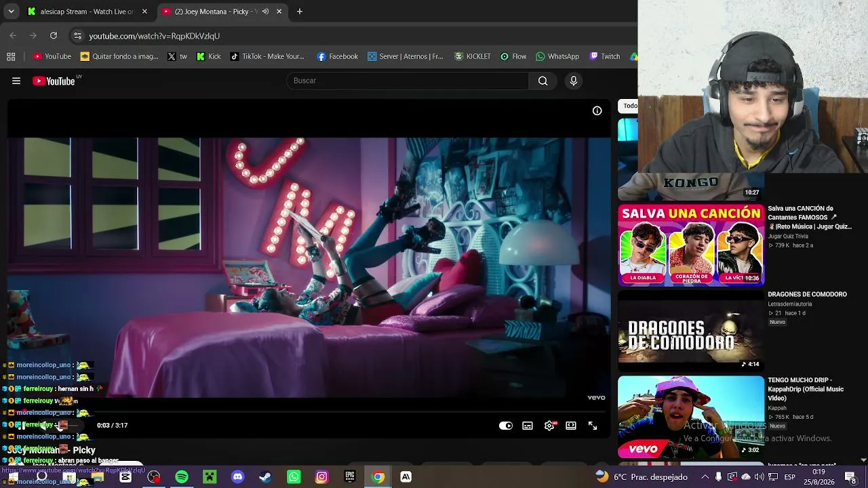The width and height of the screenshot is (868, 488).
Task: Open the 'Salva una CANCIÓN de Cantantes FAMOSOS' title
Action: [x=810, y=218]
